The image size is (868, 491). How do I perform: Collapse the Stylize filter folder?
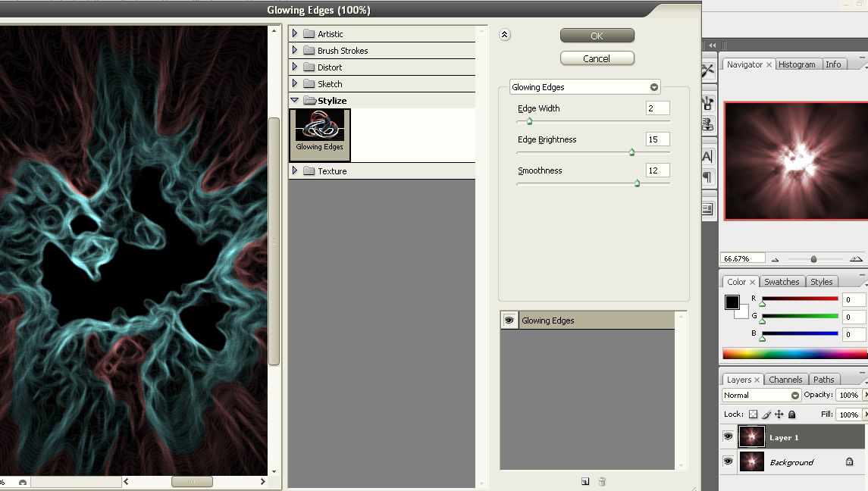pyautogui.click(x=295, y=100)
